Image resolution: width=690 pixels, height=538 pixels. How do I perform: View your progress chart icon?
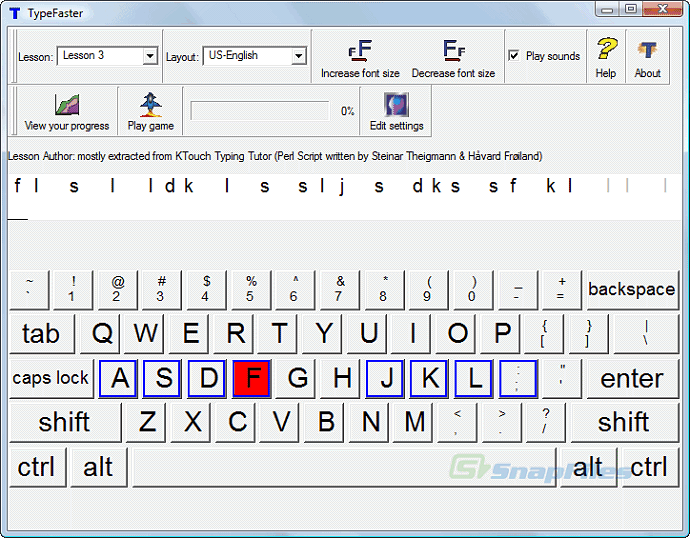(x=67, y=105)
